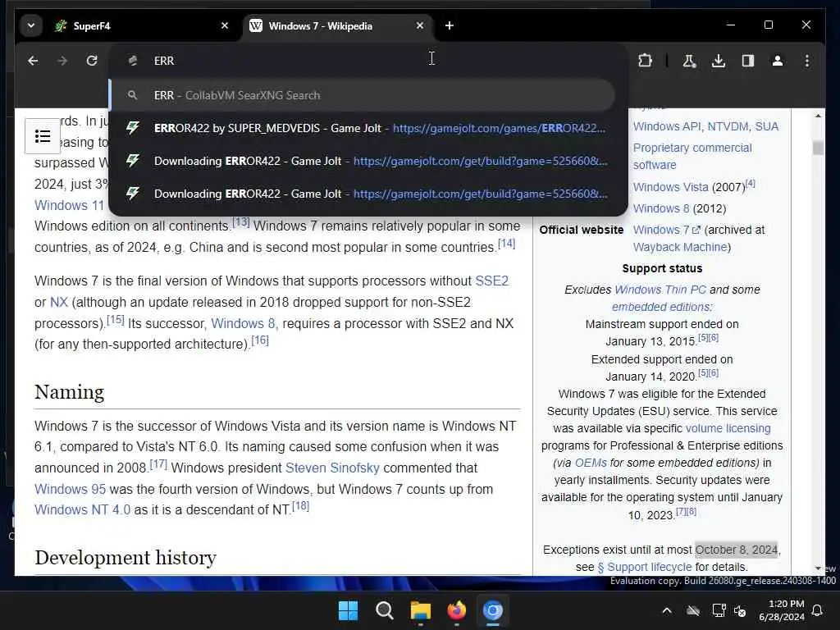
Task: Go back to the previous page
Action: pos(33,61)
